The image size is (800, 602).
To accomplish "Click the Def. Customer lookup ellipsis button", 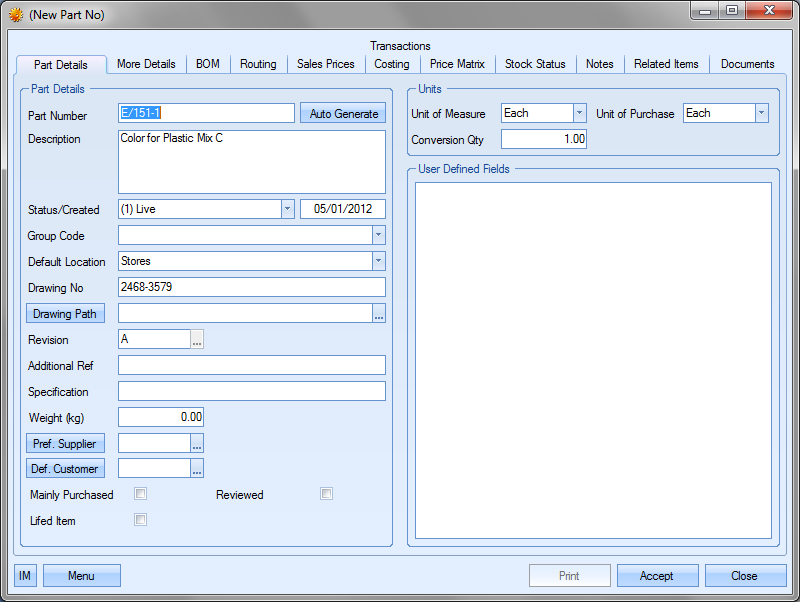I will [197, 469].
